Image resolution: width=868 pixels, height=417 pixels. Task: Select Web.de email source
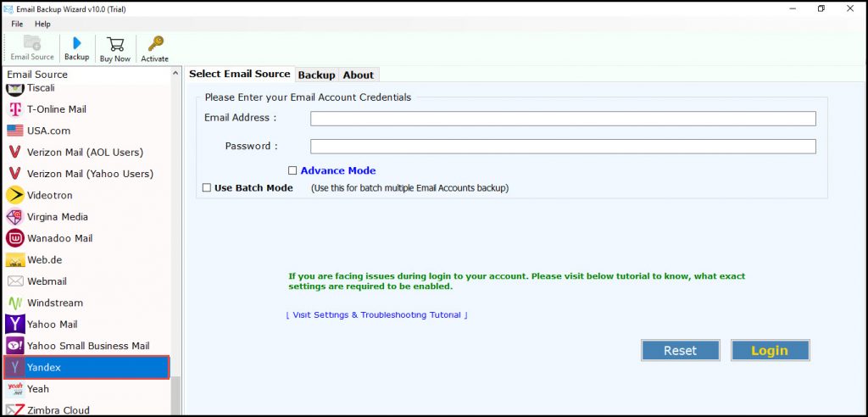click(x=44, y=259)
